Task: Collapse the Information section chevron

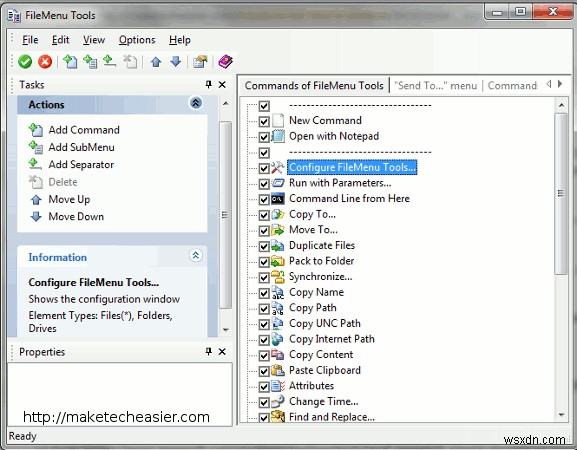Action: click(195, 255)
